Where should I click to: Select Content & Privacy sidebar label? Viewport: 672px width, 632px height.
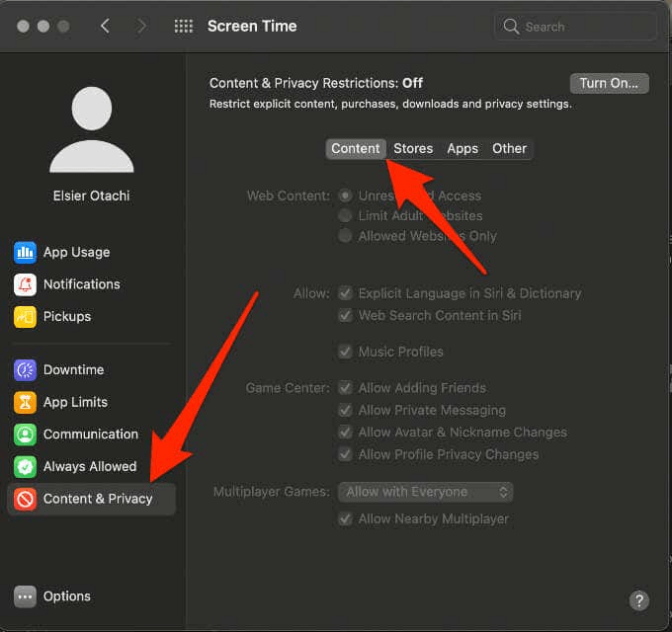[98, 499]
